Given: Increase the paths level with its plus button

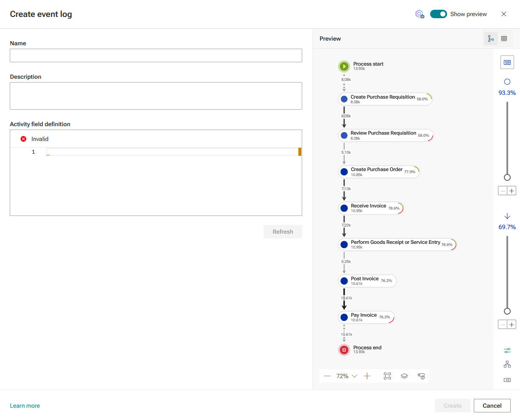Looking at the screenshot, I should point(512,325).
